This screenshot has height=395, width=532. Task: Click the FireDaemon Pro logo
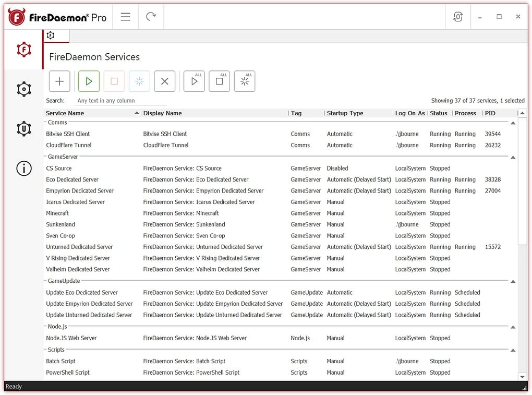[x=57, y=17]
